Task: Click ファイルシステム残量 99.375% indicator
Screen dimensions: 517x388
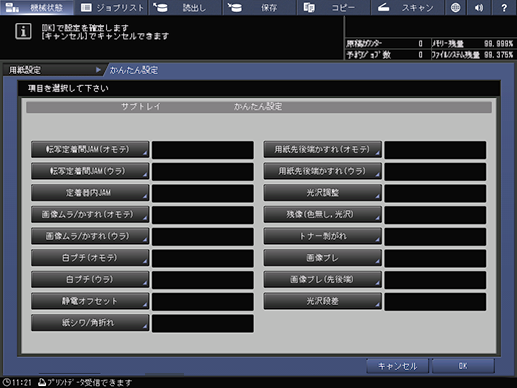Action: pos(472,55)
